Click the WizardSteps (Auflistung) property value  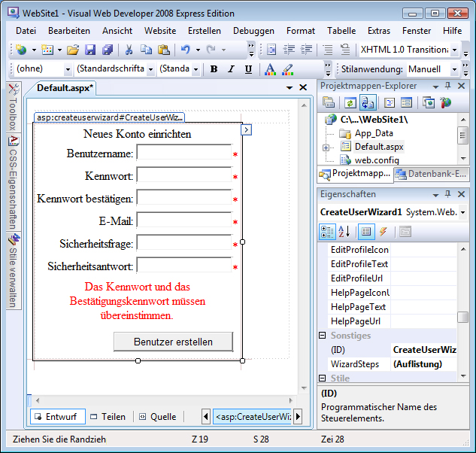[423, 364]
